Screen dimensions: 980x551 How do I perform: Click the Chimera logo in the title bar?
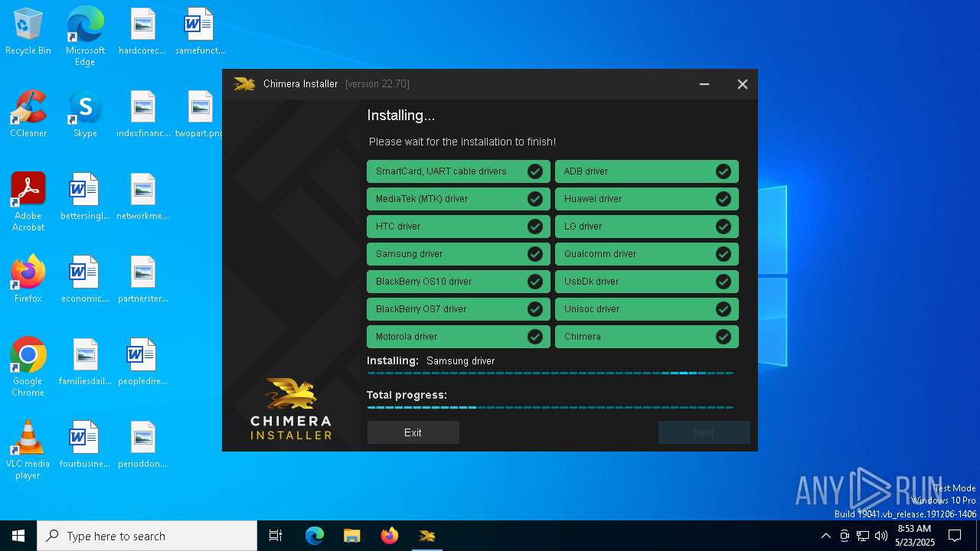(x=244, y=84)
